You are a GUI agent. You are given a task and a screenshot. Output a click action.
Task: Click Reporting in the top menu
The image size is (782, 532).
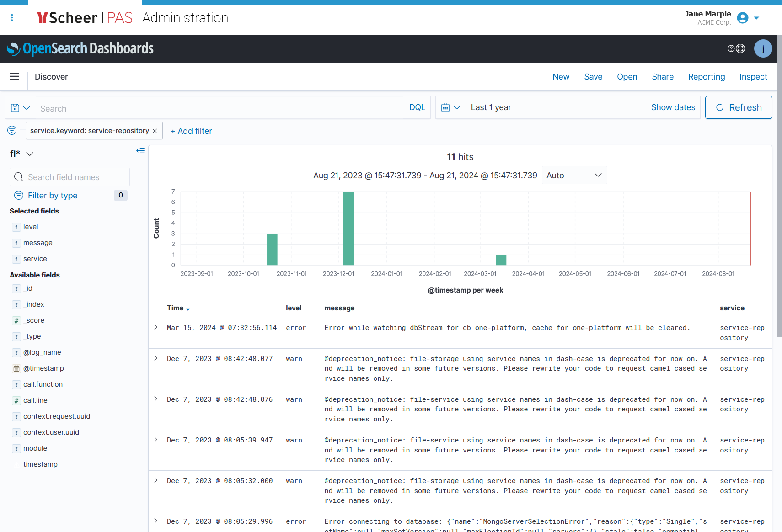point(707,76)
